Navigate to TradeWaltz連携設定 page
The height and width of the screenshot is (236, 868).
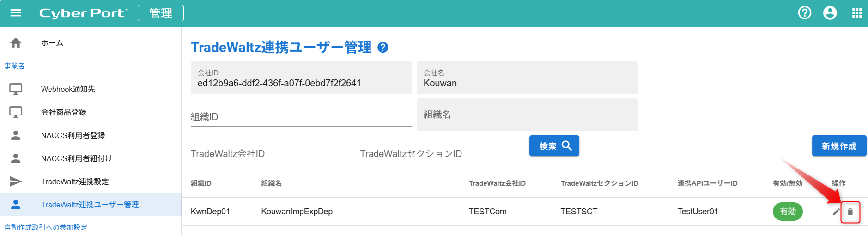pyautogui.click(x=75, y=182)
